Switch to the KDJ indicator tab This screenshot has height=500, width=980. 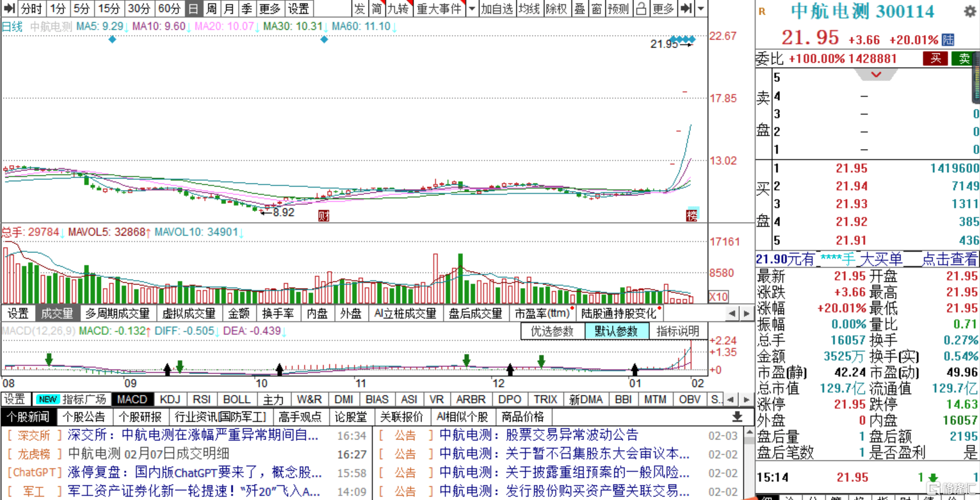tap(170, 400)
